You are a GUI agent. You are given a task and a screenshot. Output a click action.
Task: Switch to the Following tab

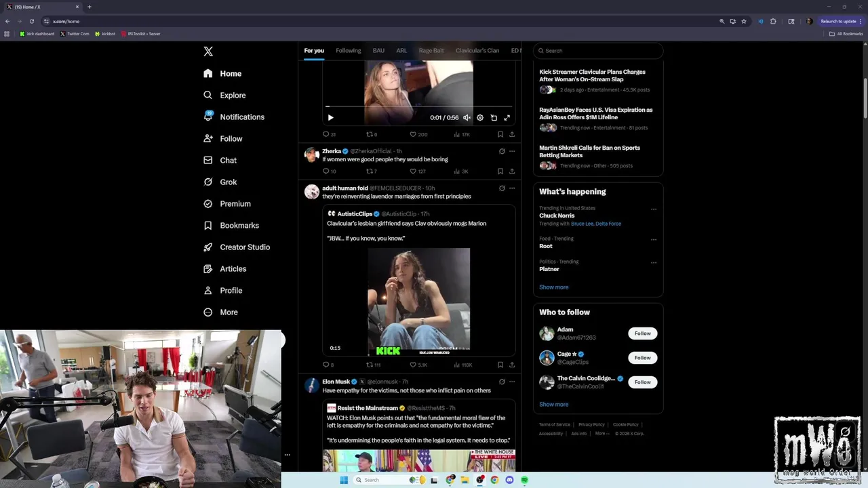click(349, 50)
